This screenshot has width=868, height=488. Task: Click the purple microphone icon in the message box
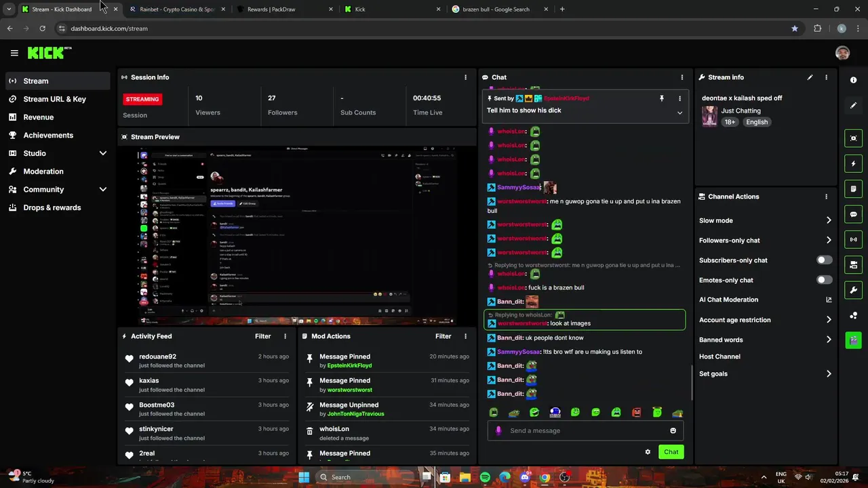coord(498,430)
